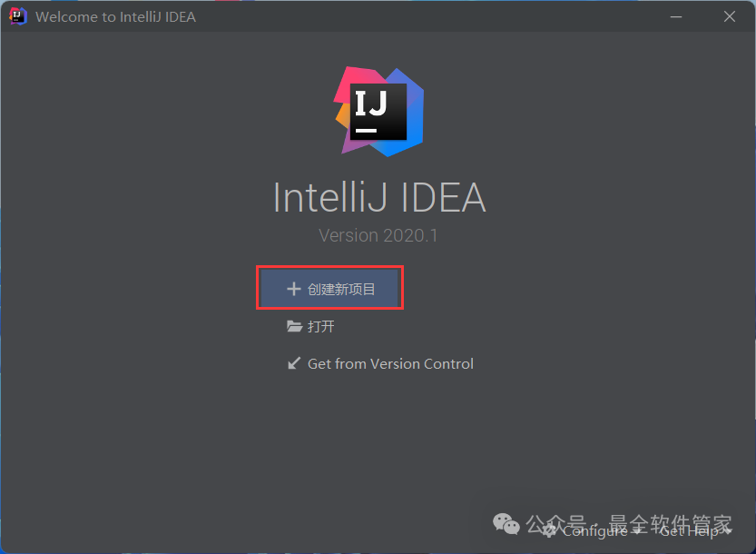Click the 创建新项目 text label
This screenshot has height=554, width=756.
pos(341,289)
